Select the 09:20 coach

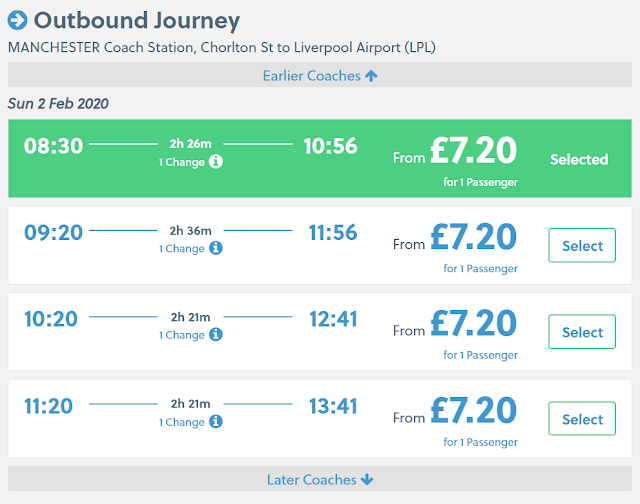(x=582, y=246)
